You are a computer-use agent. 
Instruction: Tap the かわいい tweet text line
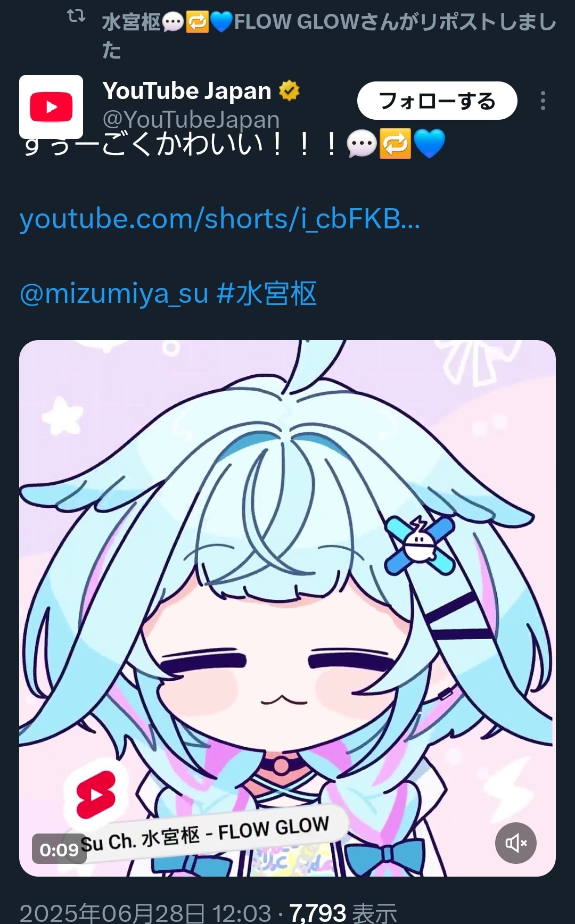point(181,145)
